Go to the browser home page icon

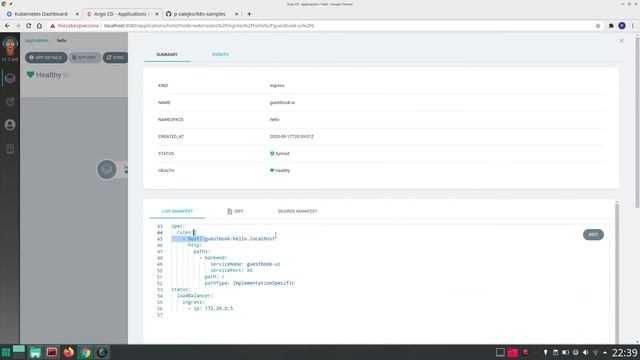pos(39,26)
